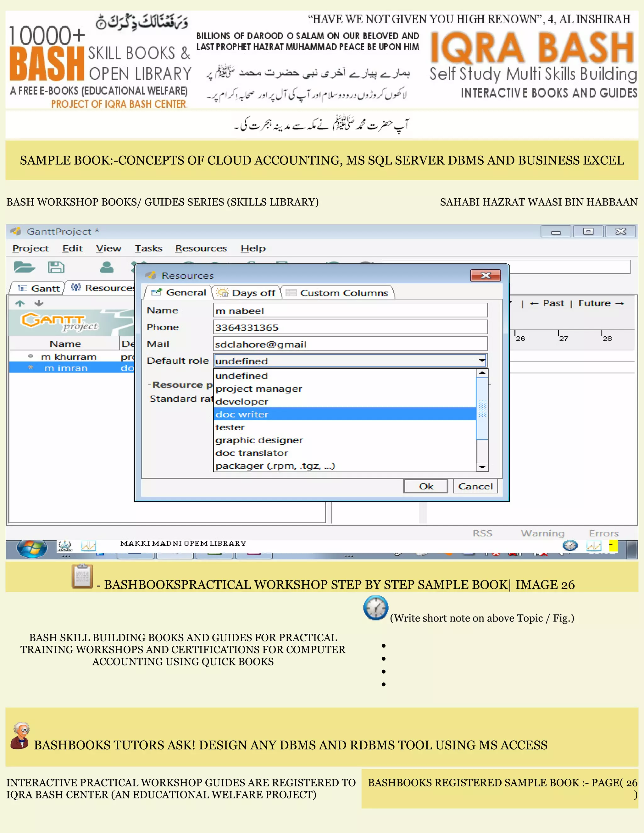Click the Mail field sdclahore@gmail
This screenshot has height=833, width=644.
point(350,344)
